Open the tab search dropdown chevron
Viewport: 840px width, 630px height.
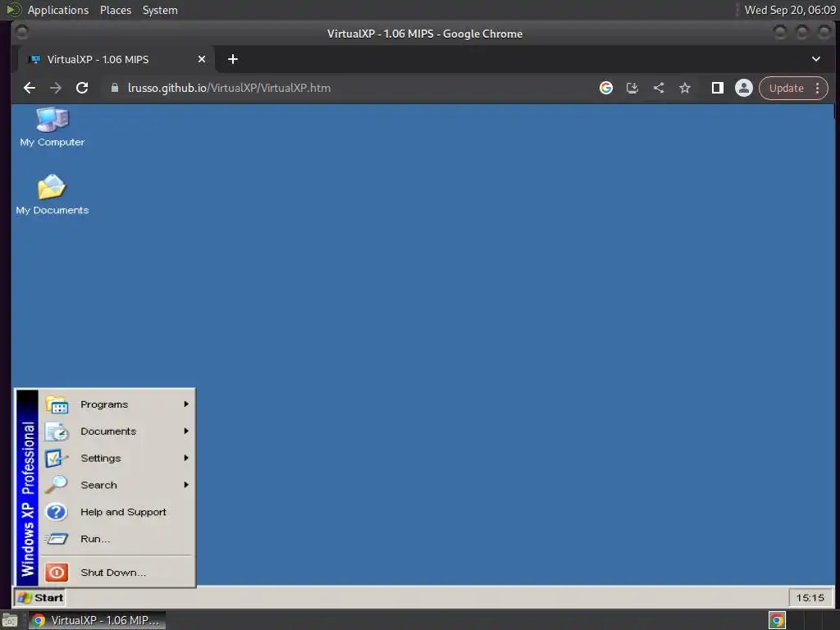click(x=816, y=59)
